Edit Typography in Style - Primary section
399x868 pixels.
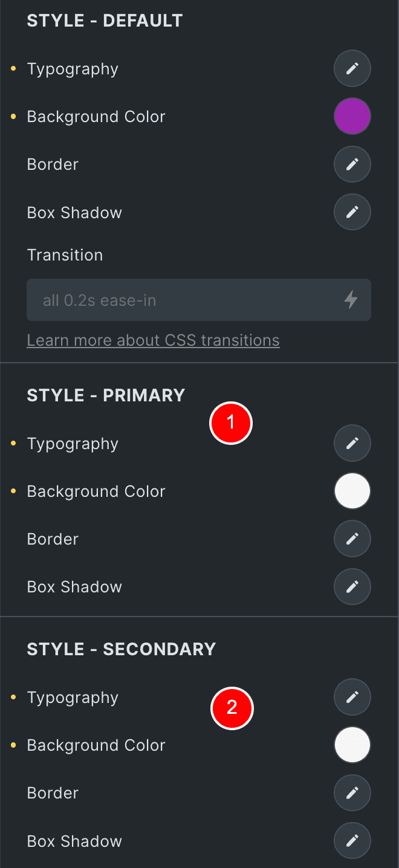[352, 444]
